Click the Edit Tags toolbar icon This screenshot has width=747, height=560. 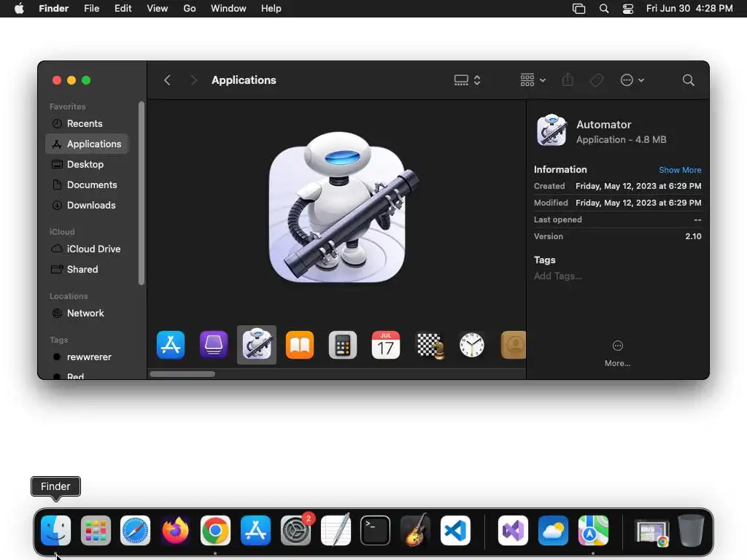click(x=596, y=80)
